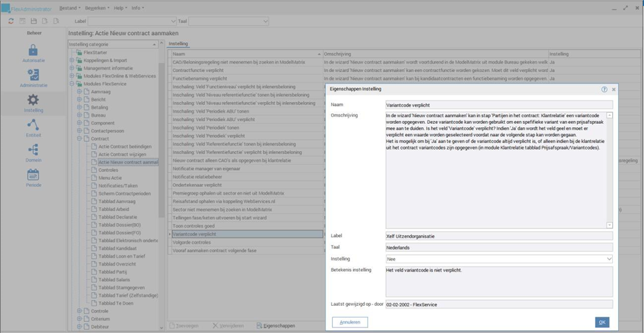Image resolution: width=644 pixels, height=333 pixels.
Task: Click the Instelling gear icon in sidebar
Action: tap(33, 101)
